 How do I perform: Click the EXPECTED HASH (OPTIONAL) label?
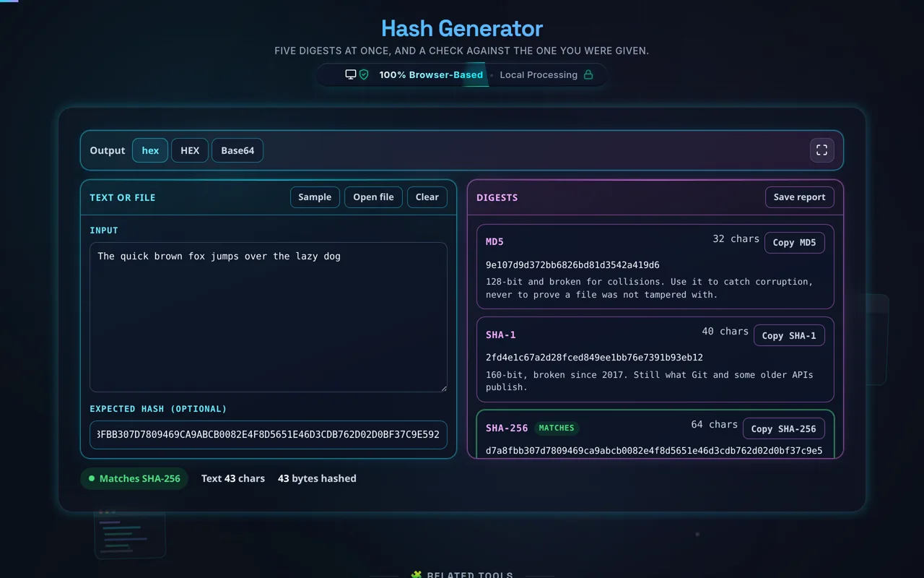(158, 409)
